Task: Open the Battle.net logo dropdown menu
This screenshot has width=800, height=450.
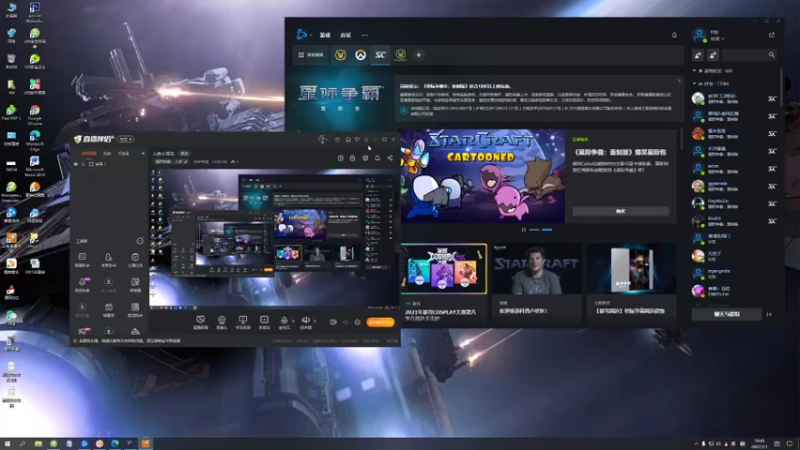Action: [x=303, y=35]
